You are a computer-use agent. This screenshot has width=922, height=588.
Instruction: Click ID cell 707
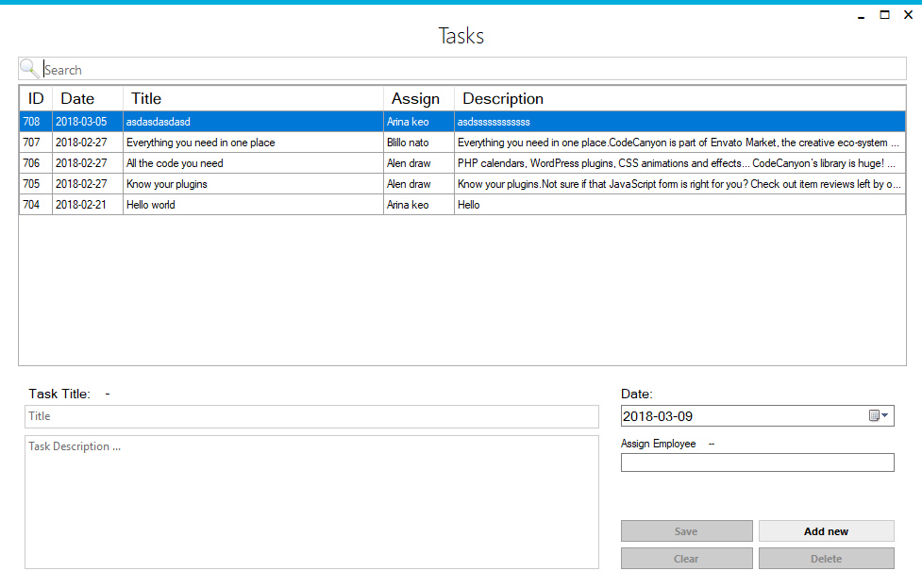[x=36, y=143]
